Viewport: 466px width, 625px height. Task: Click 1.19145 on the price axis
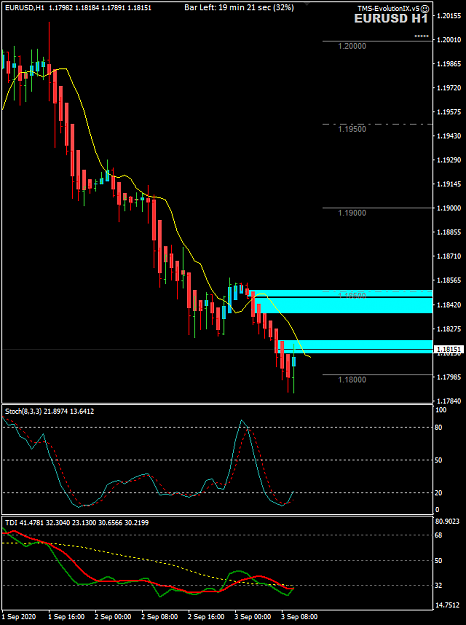(x=448, y=184)
